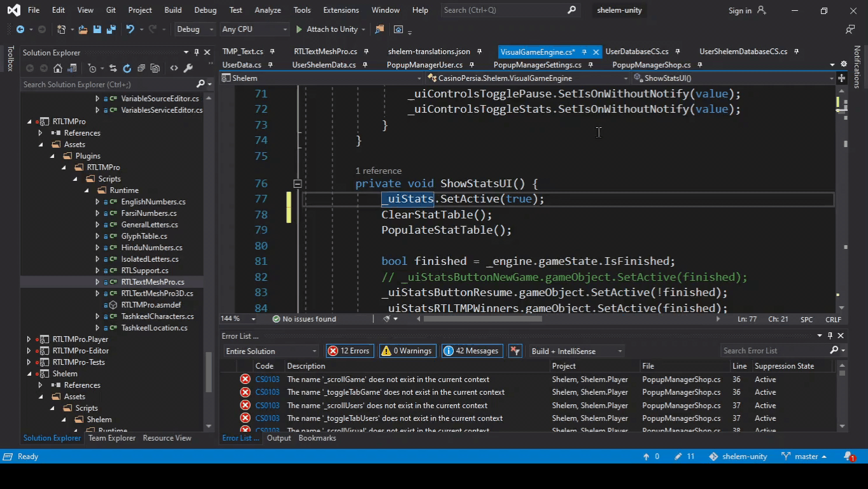The width and height of the screenshot is (868, 489).
Task: Navigate backward with the blue back arrow
Action: (20, 29)
